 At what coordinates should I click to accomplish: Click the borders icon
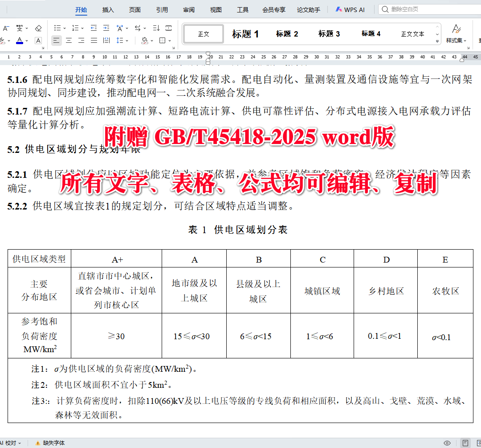(x=163, y=40)
